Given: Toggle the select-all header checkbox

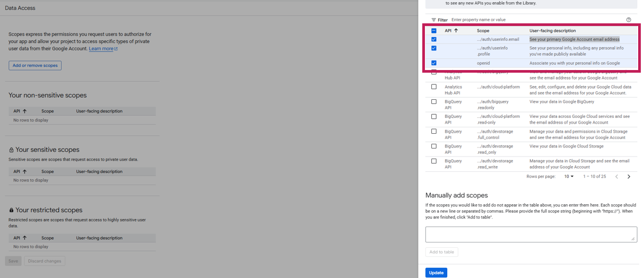Looking at the screenshot, I should coord(434,31).
